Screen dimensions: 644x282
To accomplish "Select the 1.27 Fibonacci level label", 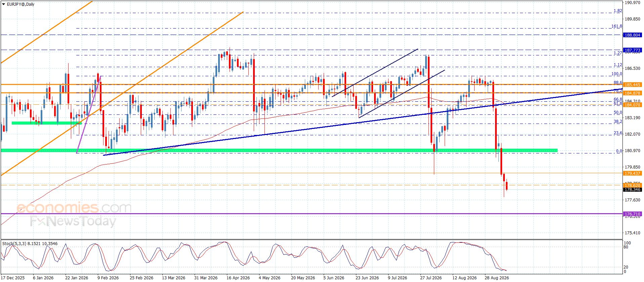I will tap(618, 53).
